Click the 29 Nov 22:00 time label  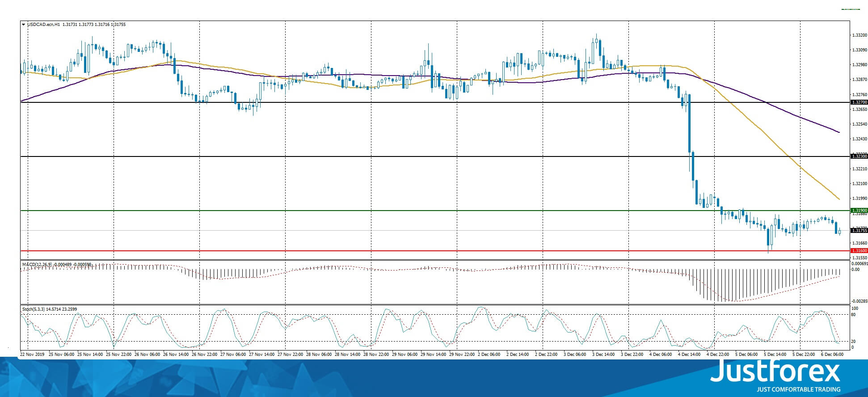point(462,354)
